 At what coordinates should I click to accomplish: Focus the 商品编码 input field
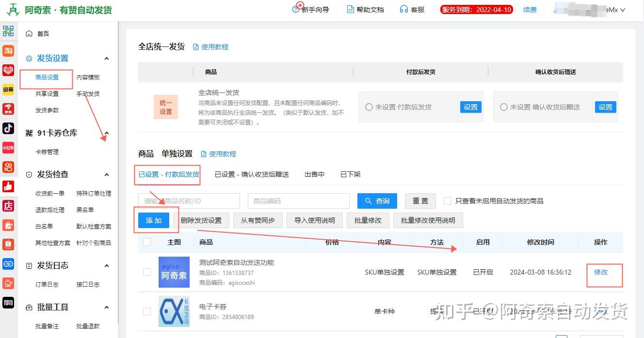click(x=299, y=201)
